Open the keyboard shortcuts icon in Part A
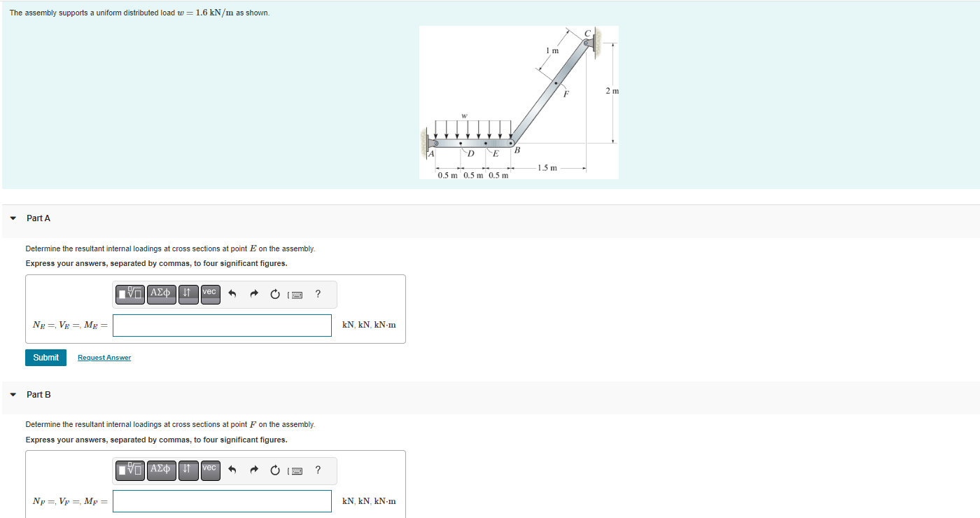The image size is (980, 518). [295, 294]
